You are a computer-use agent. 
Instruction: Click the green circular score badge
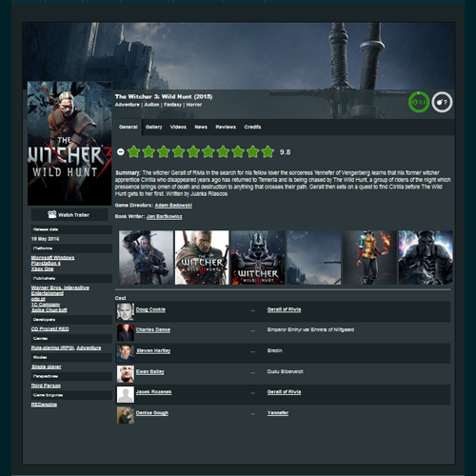tap(419, 102)
